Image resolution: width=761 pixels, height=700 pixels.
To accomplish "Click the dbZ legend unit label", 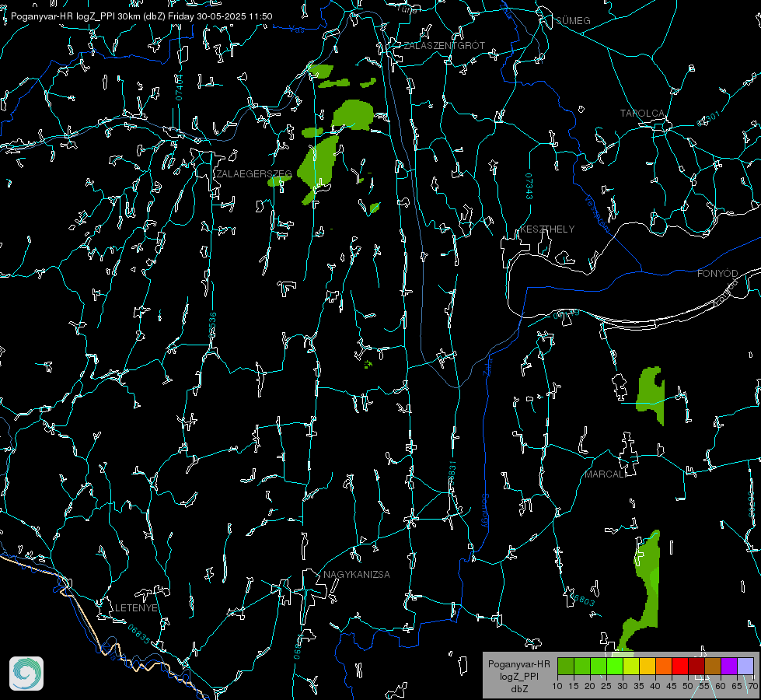I will pos(519,689).
